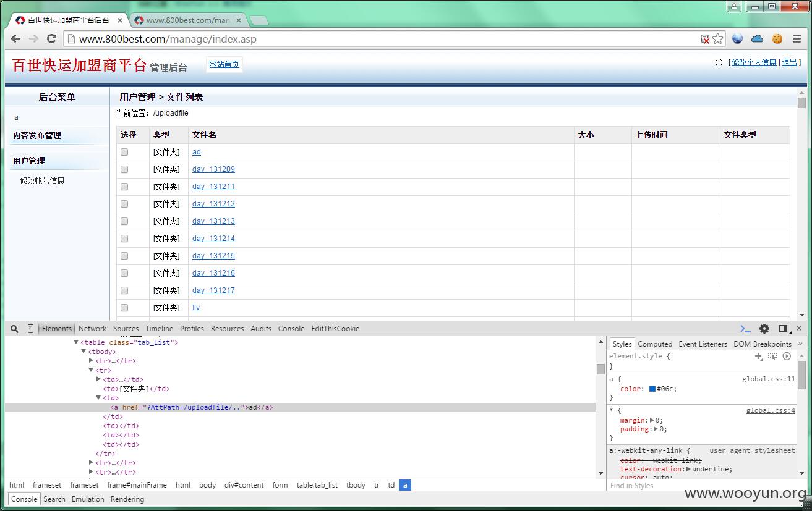The image size is (812, 511).
Task: Switch to the Computed styles tab
Action: coord(655,344)
